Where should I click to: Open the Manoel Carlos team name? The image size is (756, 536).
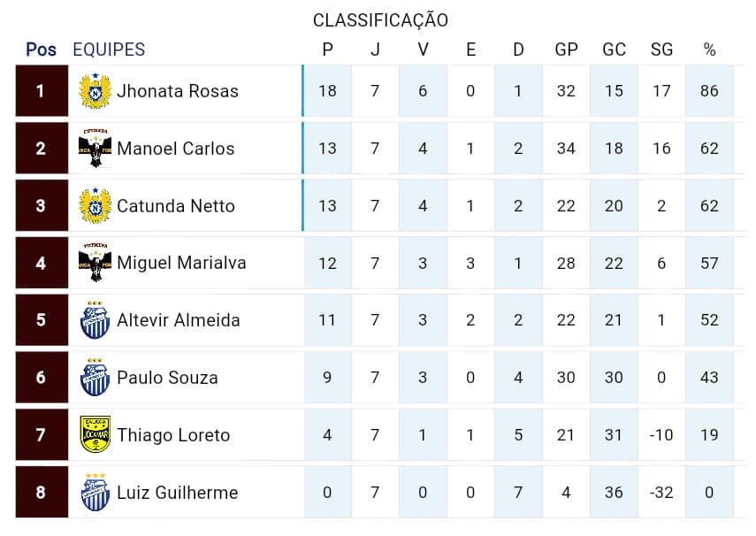pyautogui.click(x=176, y=149)
